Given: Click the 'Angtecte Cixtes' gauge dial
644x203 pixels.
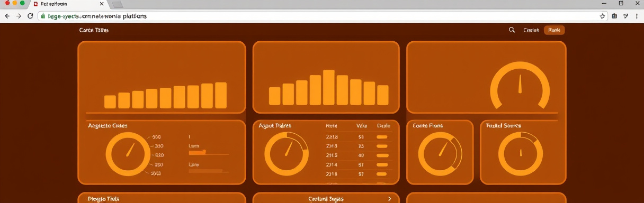Looking at the screenshot, I should coord(128,154).
